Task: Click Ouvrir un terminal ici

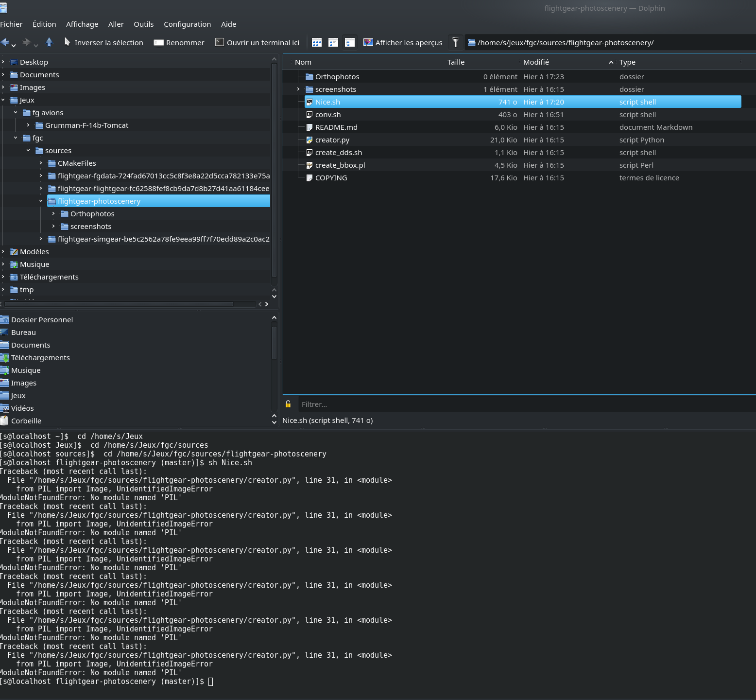Action: [258, 43]
